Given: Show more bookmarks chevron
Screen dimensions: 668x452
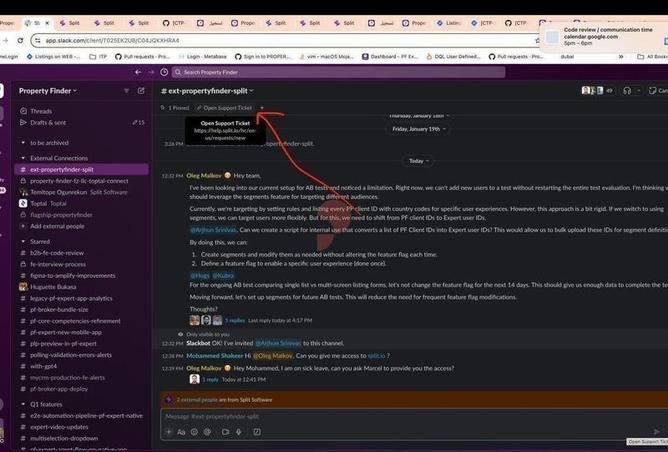Looking at the screenshot, I should click(621, 57).
